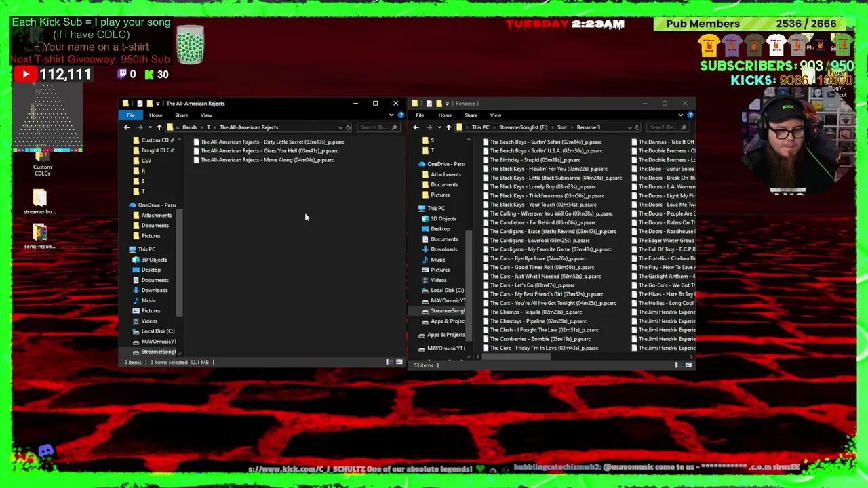Open Videos in Rename 3 window sidebar
This screenshot has width=868, height=488.
pos(438,280)
